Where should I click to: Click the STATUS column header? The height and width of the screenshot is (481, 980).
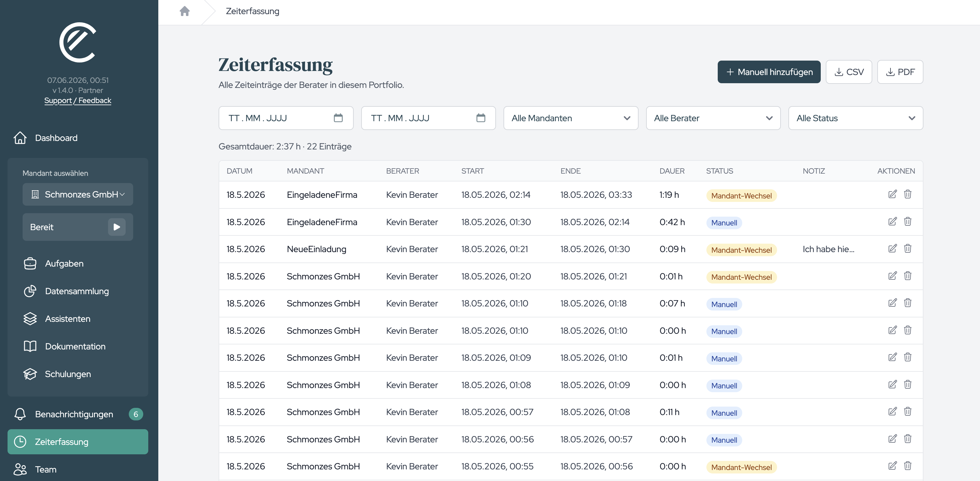pyautogui.click(x=719, y=171)
